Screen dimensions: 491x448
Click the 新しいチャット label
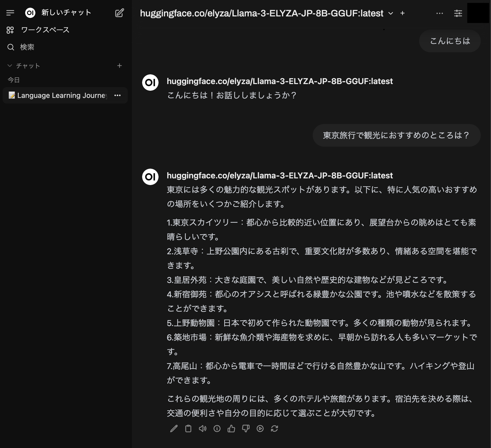click(66, 13)
